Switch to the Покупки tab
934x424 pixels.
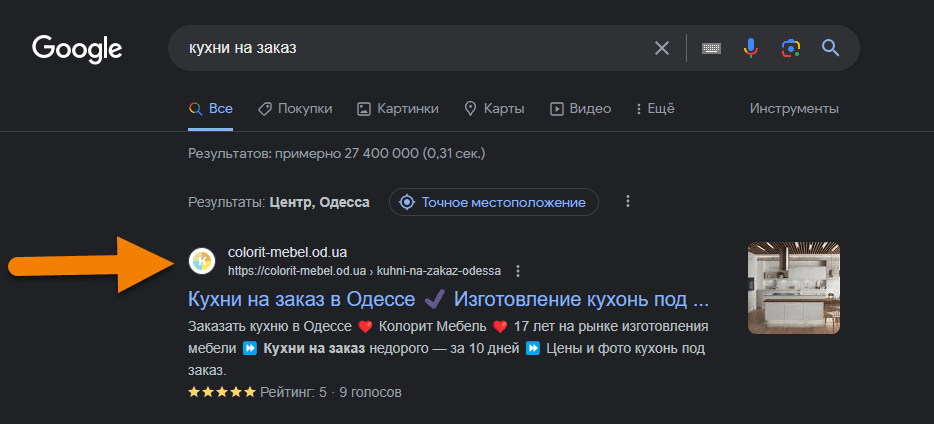point(295,108)
